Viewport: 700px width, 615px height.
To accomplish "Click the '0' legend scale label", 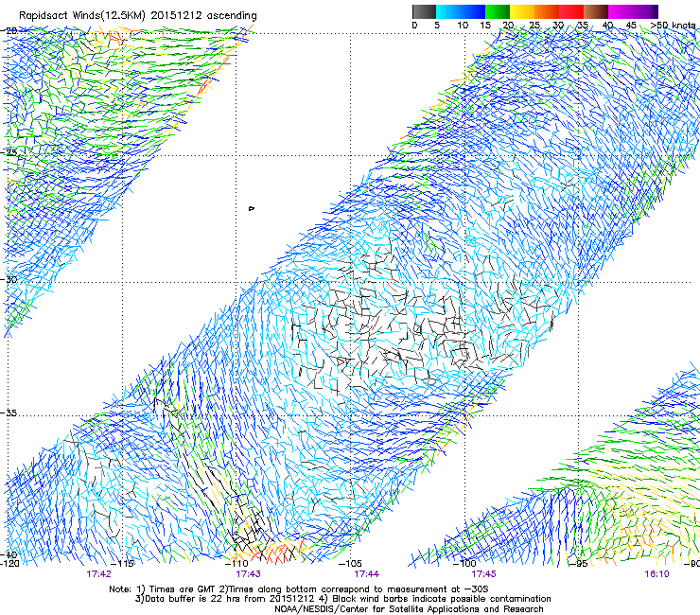I will point(414,26).
